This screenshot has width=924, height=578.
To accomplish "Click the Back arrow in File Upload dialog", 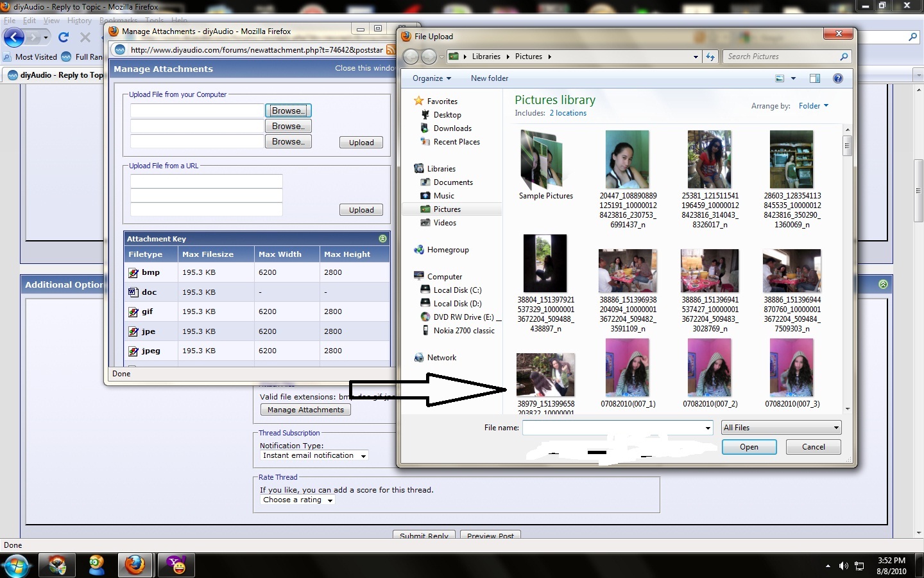I will coord(411,57).
